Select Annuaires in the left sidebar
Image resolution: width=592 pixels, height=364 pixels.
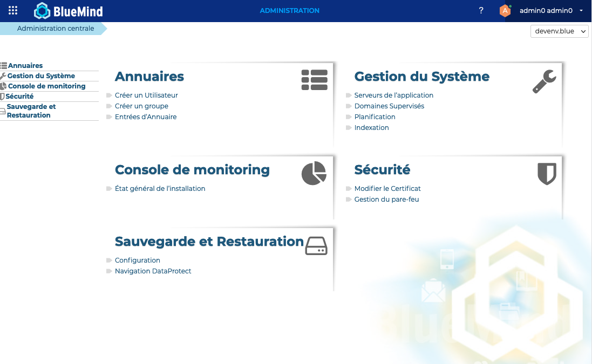click(x=25, y=66)
